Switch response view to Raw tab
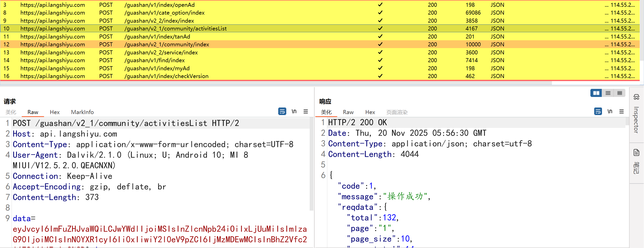The width and height of the screenshot is (644, 248). pyautogui.click(x=348, y=112)
